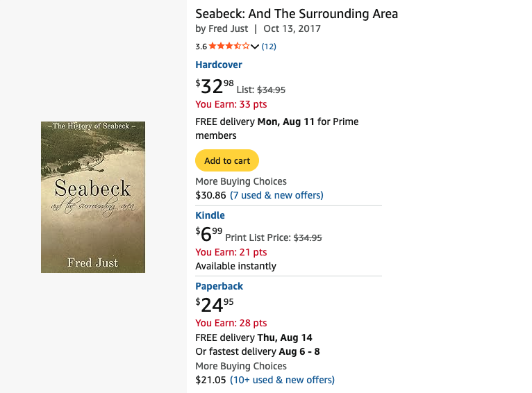This screenshot has height=393, width=532.
Task: View 10+ used & new offers
Action: point(282,380)
